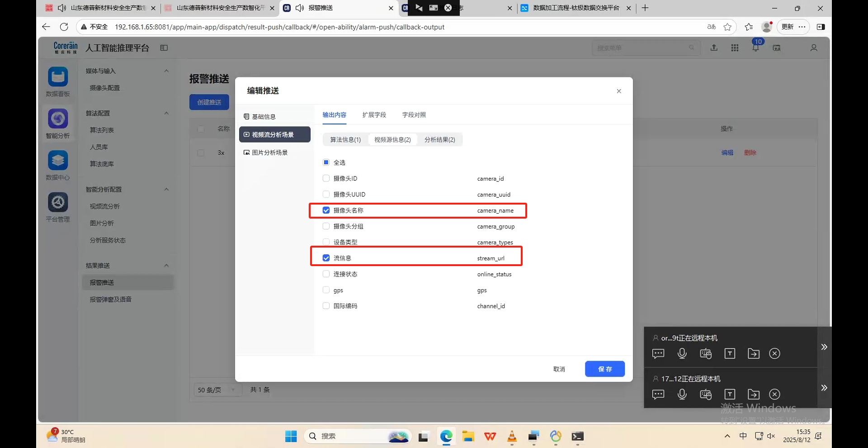868x448 pixels.
Task: Select the 算法信息(1) sub-tab
Action: pyautogui.click(x=346, y=140)
